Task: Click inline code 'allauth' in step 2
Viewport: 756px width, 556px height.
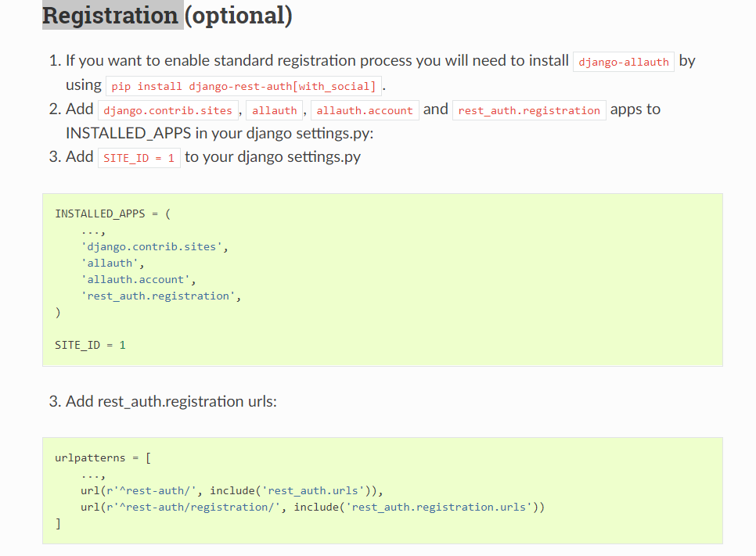Action: pos(275,110)
